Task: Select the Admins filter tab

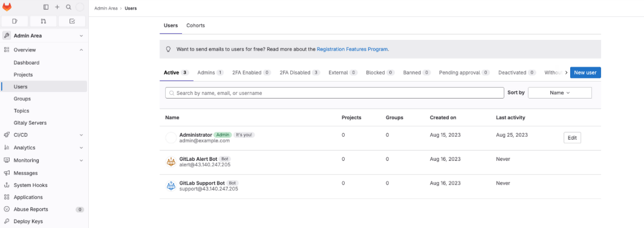Action: point(210,73)
